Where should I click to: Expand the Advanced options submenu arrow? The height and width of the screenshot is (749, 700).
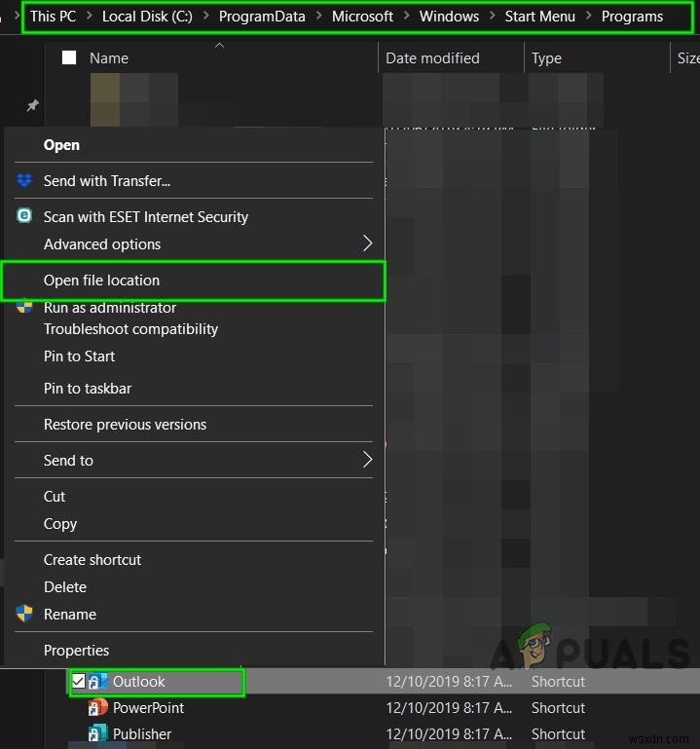[367, 243]
